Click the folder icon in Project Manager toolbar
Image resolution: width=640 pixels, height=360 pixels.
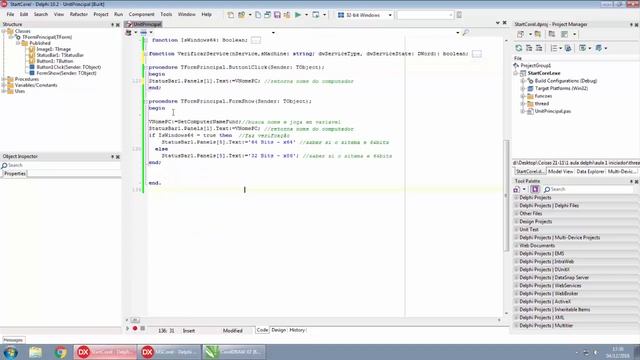[538, 34]
